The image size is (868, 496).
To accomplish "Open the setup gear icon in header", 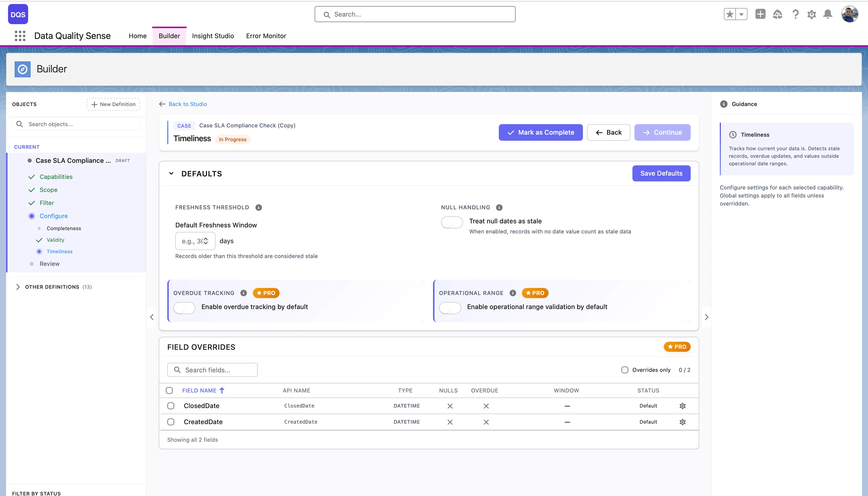I will (811, 14).
